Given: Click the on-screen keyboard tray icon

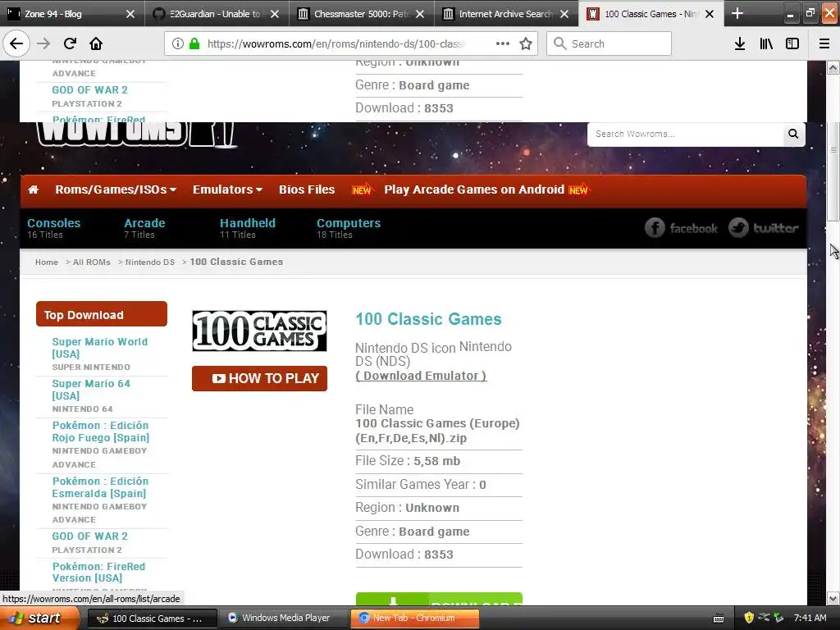Looking at the screenshot, I should point(719,619).
